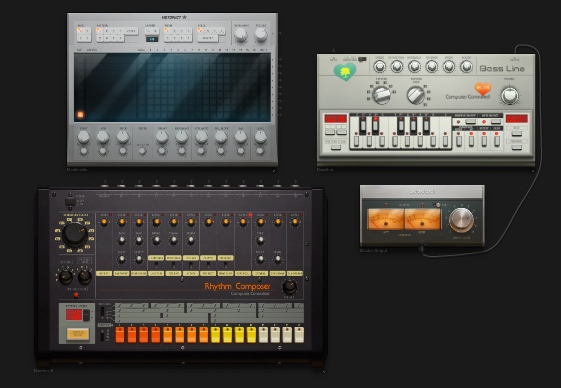Click the teal heart tree badge on Bass Line
The height and width of the screenshot is (388, 561).
click(345, 72)
